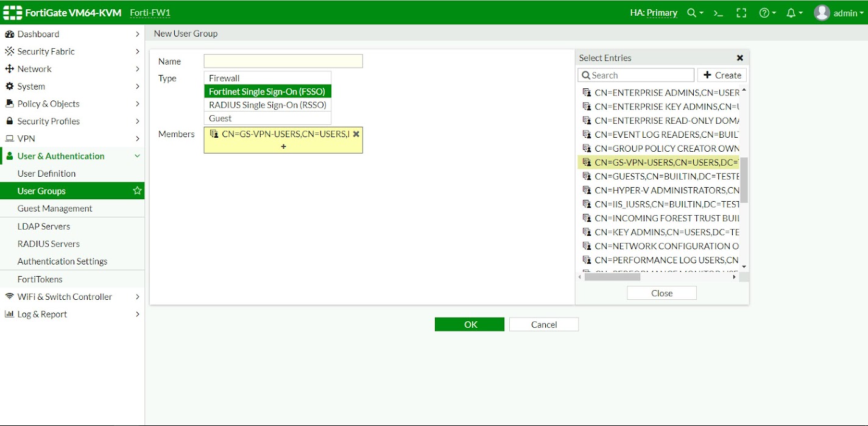Toggle the User Groups favorite star
Image resolution: width=868 pixels, height=426 pixels.
tap(137, 191)
